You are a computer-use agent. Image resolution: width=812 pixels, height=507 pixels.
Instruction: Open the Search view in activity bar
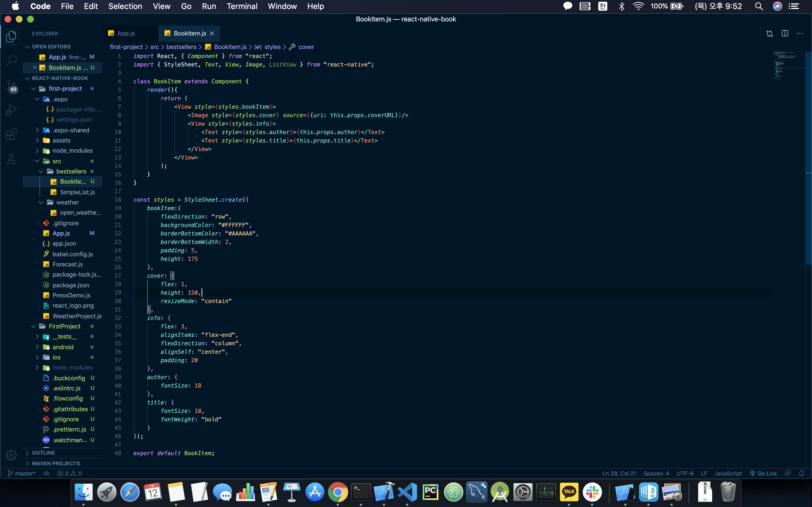tap(11, 61)
